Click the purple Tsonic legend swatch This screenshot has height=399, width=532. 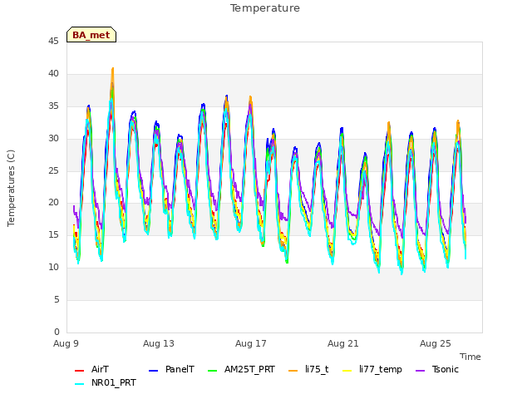point(420,371)
